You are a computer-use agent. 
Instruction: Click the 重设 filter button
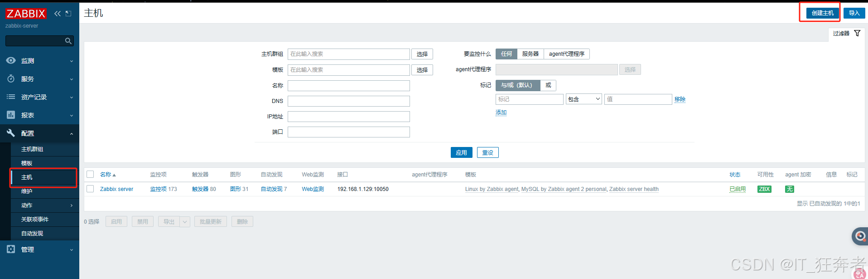[x=488, y=152]
